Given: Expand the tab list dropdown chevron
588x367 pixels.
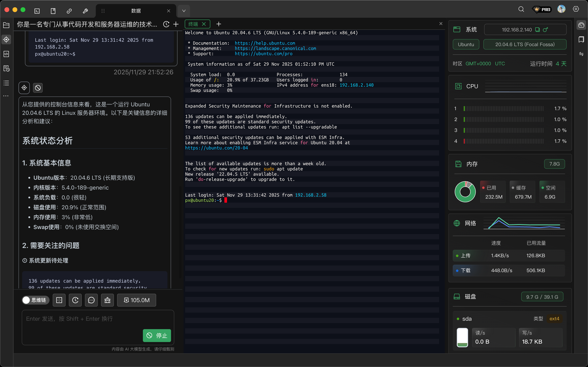Looking at the screenshot, I should click(x=184, y=11).
